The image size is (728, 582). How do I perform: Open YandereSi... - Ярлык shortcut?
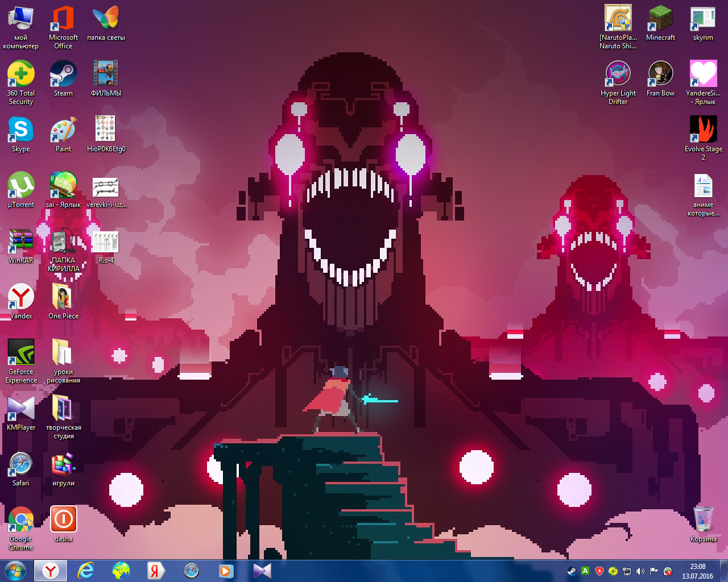[x=704, y=83]
